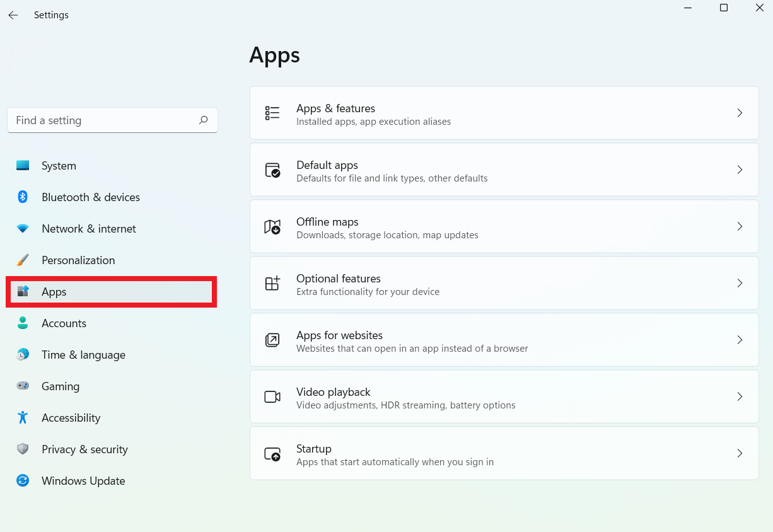Select Accessibility category
Screen dimensions: 773x532
112,418
